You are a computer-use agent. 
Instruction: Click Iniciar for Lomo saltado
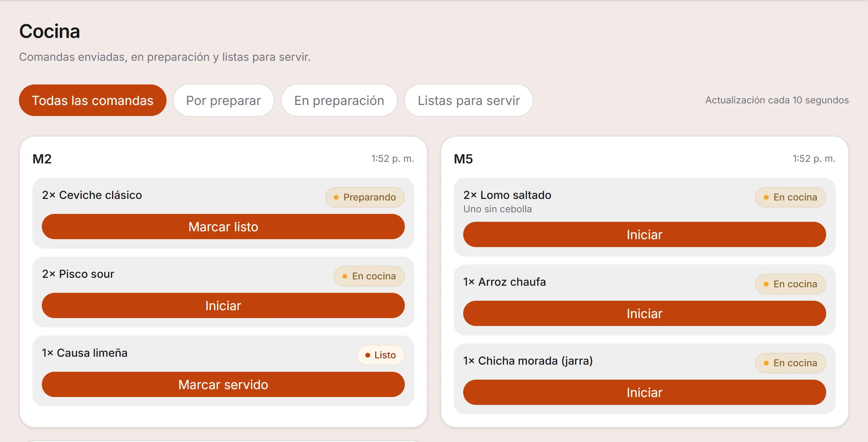point(644,234)
